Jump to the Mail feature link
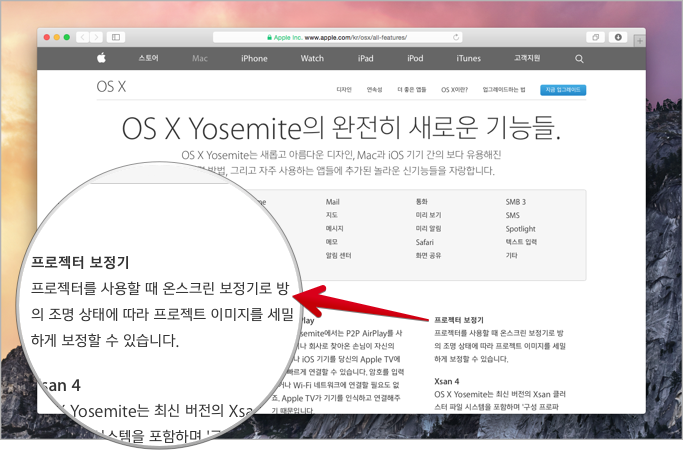Viewport: 683px width, 450px height. point(332,202)
